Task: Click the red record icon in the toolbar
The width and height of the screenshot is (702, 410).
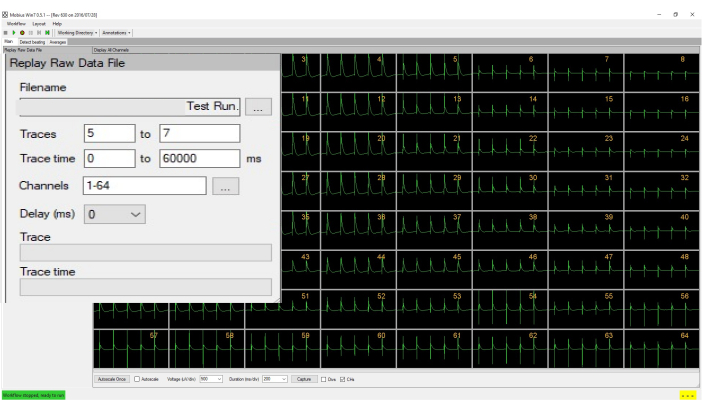Action: click(21, 33)
